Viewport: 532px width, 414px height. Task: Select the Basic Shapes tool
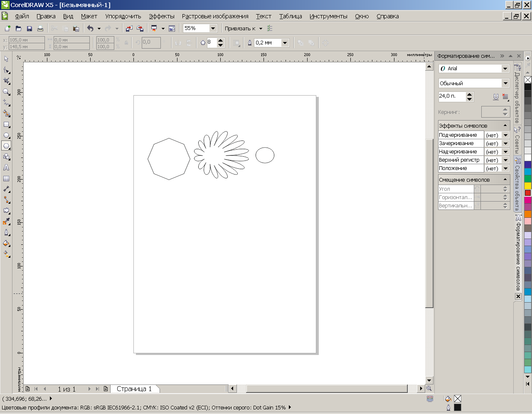click(x=6, y=157)
